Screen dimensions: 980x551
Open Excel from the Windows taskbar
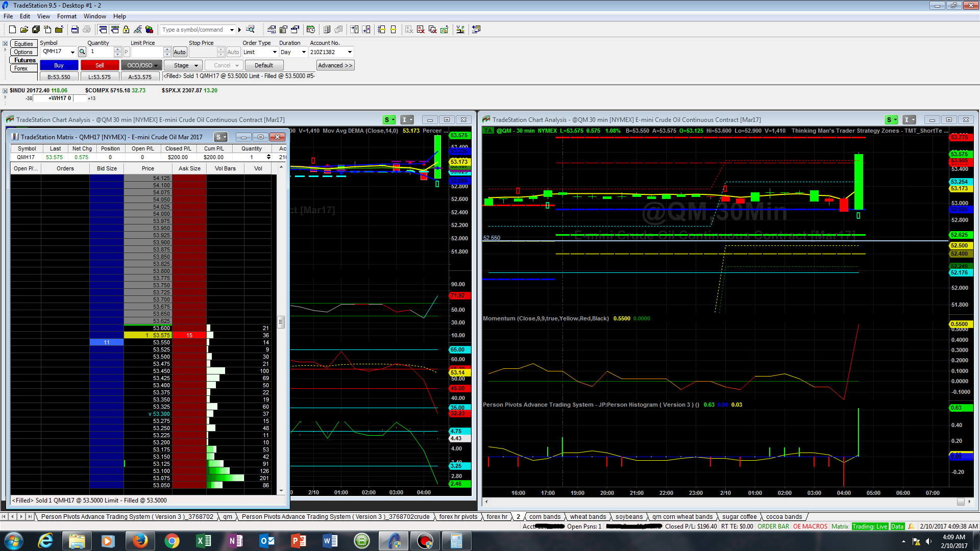[203, 541]
